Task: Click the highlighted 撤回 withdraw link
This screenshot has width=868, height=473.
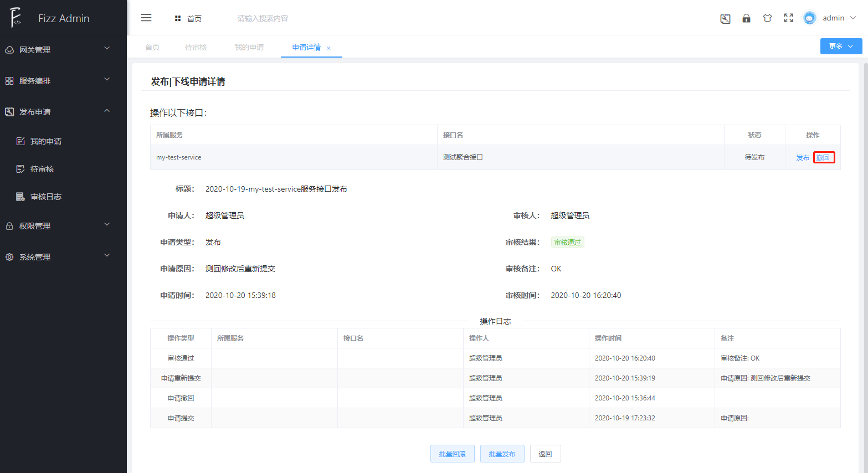Action: pos(824,157)
